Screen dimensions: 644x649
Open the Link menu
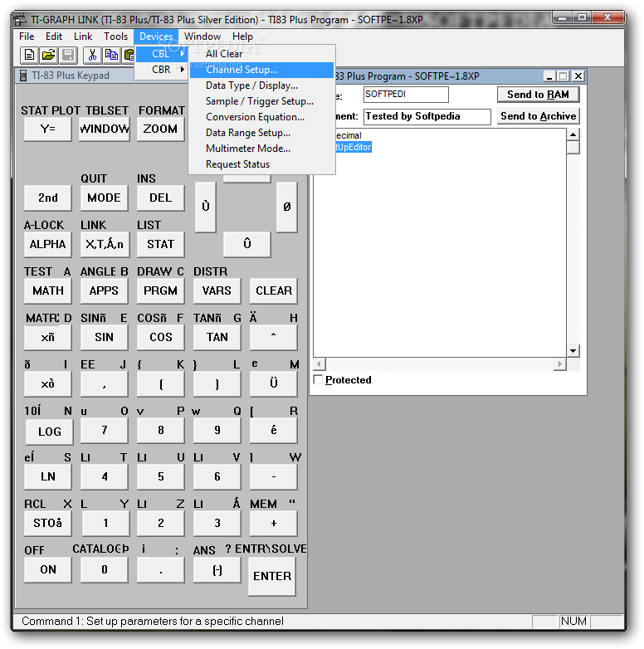click(x=83, y=37)
